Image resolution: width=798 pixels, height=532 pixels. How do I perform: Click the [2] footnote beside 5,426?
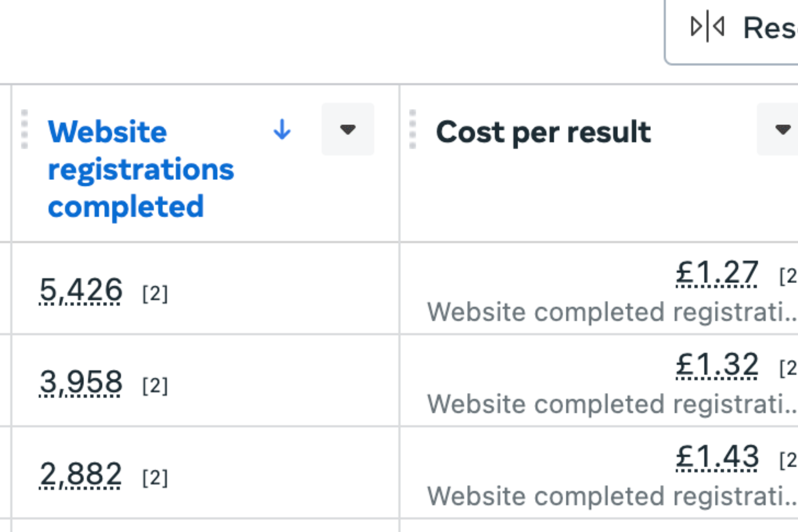coord(155,294)
